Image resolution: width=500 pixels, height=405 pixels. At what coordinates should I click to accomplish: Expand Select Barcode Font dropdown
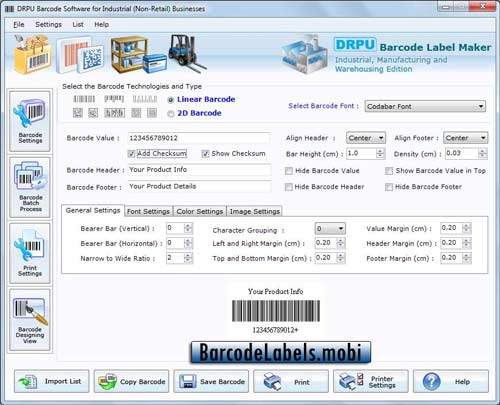pos(425,106)
